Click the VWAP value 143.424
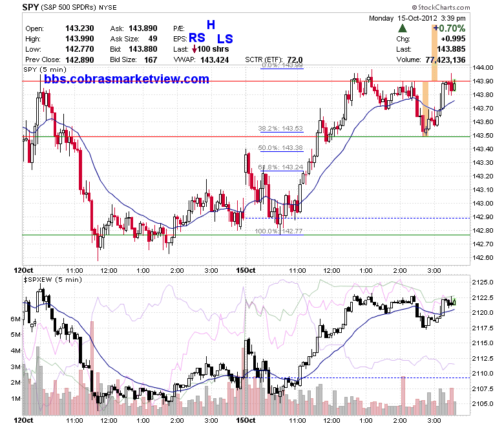504x426 pixels. [215, 60]
